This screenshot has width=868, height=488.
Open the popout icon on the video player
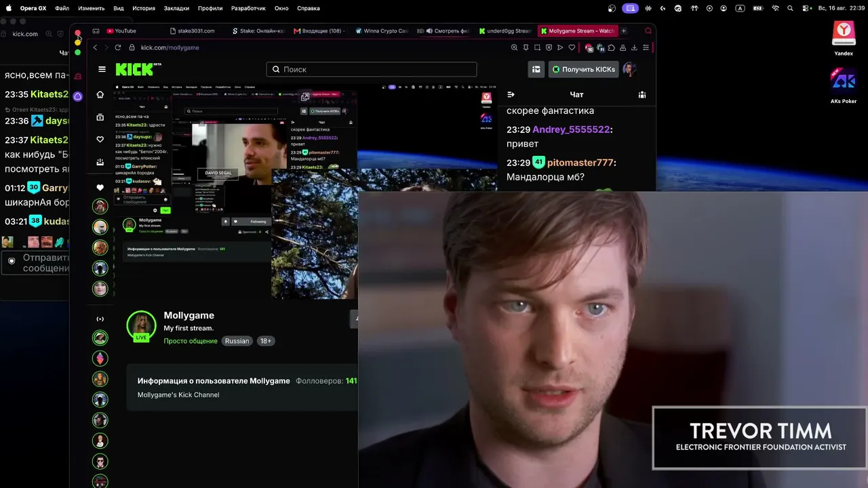point(305,97)
